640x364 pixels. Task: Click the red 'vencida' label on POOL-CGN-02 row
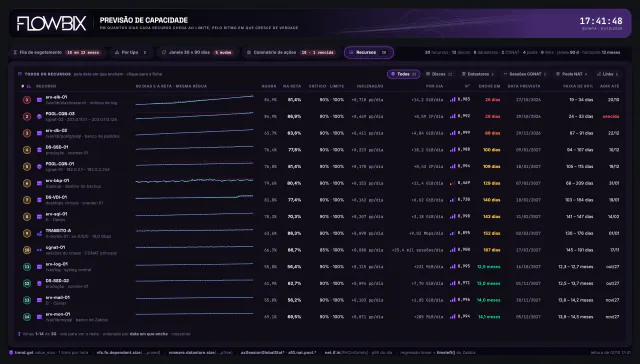[x=611, y=116]
